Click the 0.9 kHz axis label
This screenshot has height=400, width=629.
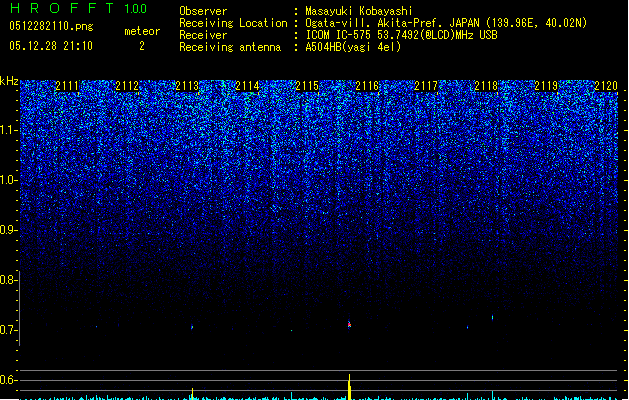pos(8,230)
